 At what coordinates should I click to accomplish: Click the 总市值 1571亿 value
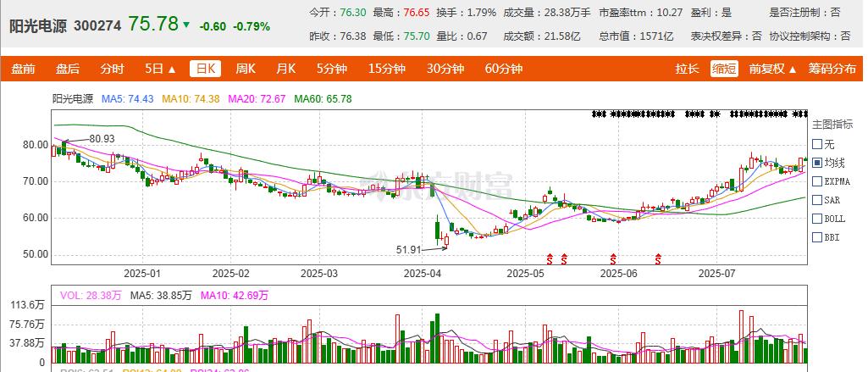tap(656, 36)
